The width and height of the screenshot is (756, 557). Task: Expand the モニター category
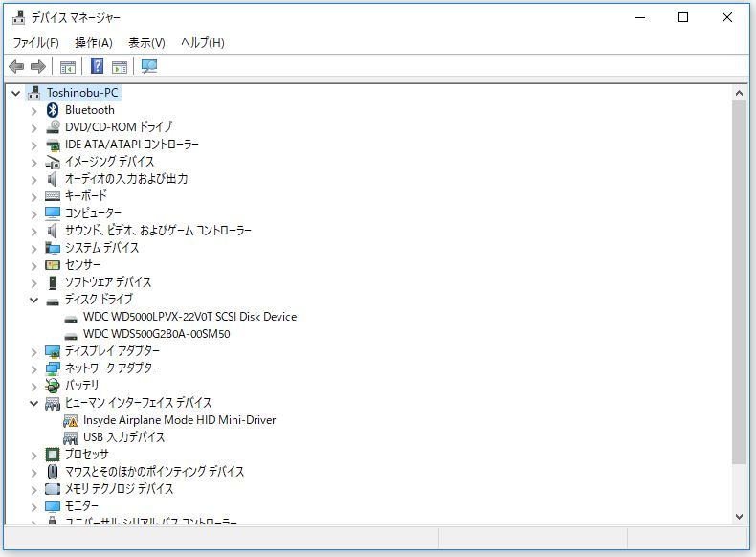pos(33,507)
